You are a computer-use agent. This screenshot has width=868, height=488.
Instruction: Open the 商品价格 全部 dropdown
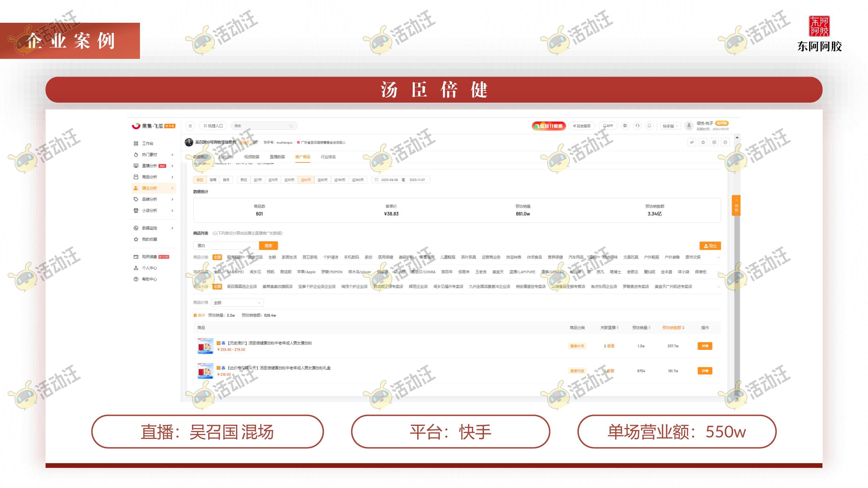(x=237, y=303)
